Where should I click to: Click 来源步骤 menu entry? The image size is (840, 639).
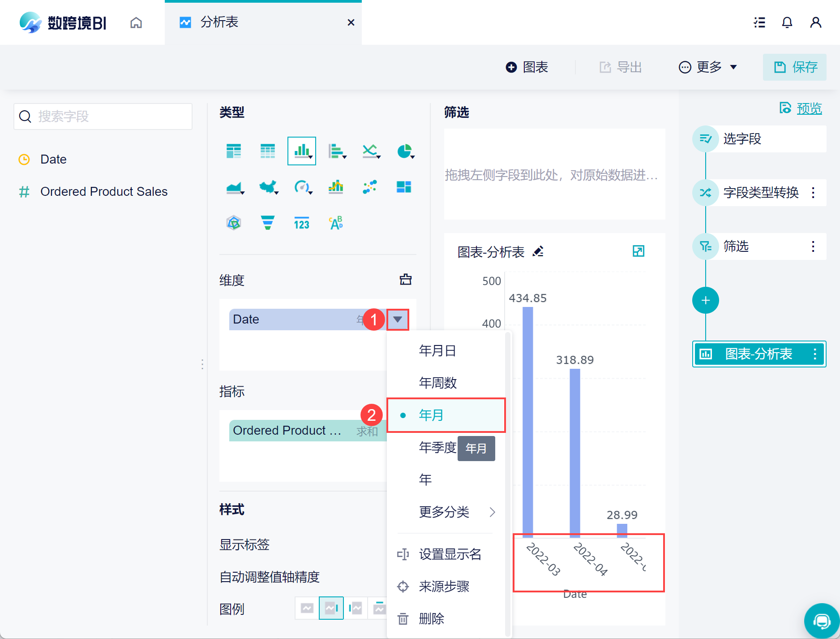pos(446,587)
